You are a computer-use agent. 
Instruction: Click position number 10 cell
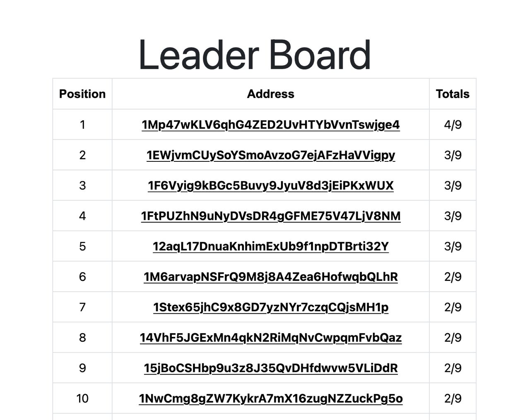pyautogui.click(x=82, y=398)
